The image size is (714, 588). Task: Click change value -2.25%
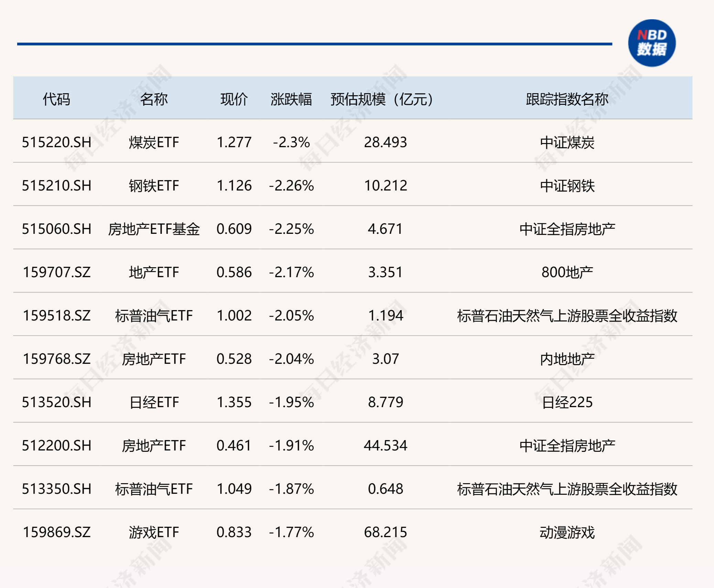click(x=291, y=229)
